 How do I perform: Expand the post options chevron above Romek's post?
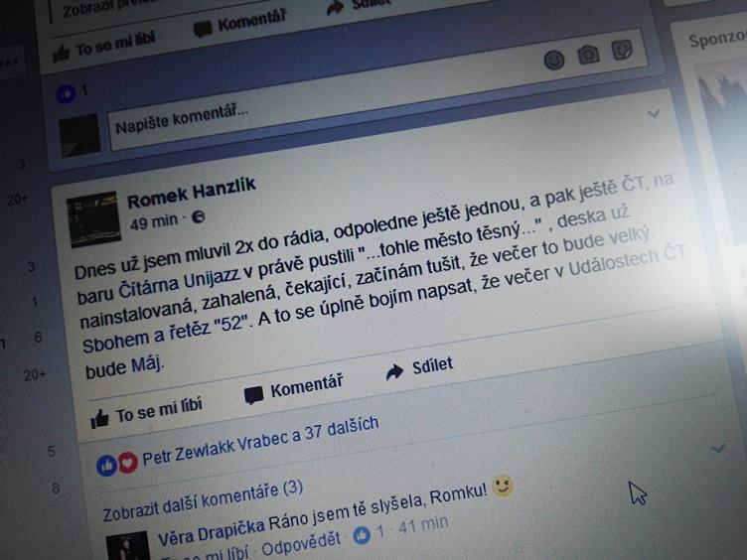pos(654,113)
